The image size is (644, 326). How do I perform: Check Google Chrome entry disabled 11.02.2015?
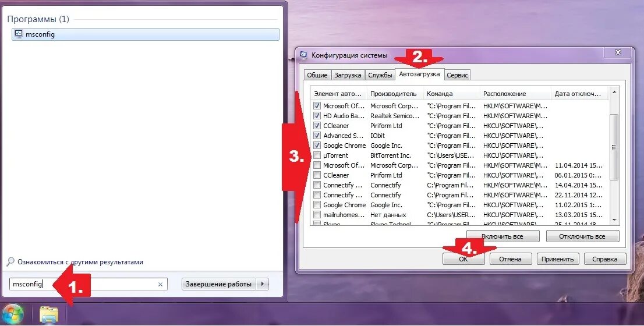pyautogui.click(x=317, y=205)
